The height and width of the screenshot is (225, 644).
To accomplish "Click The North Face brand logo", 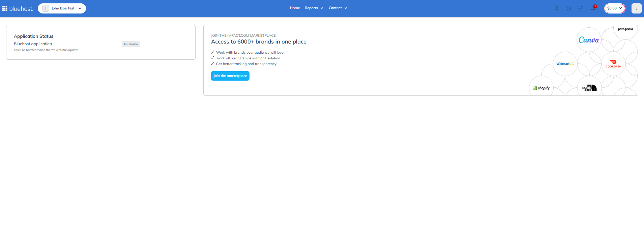I will (589, 88).
